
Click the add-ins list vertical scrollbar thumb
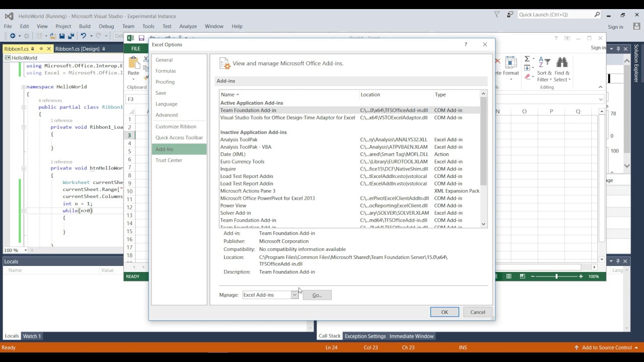484,141
